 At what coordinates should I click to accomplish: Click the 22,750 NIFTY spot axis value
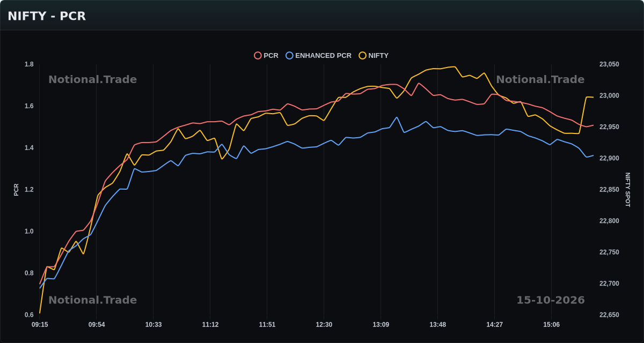[609, 252]
